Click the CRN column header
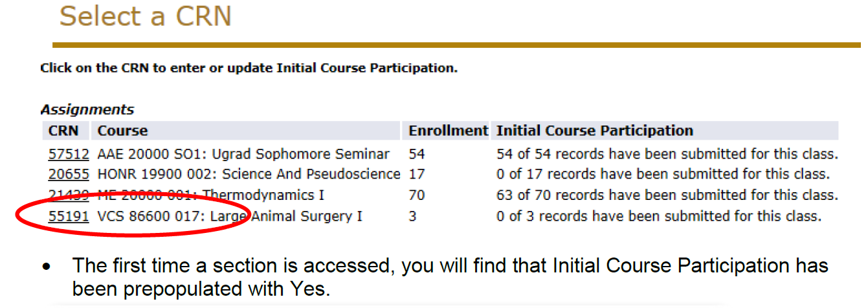Viewport: 868px width, 308px height. pos(63,131)
